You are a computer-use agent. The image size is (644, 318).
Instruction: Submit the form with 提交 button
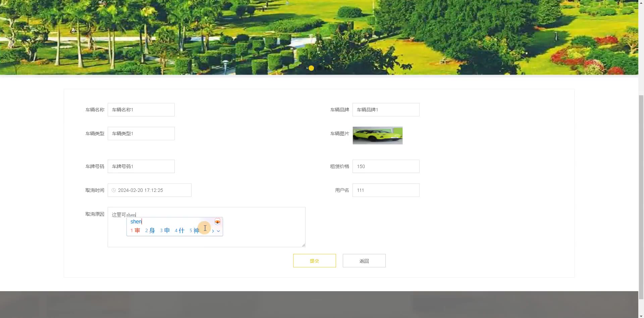pos(314,261)
